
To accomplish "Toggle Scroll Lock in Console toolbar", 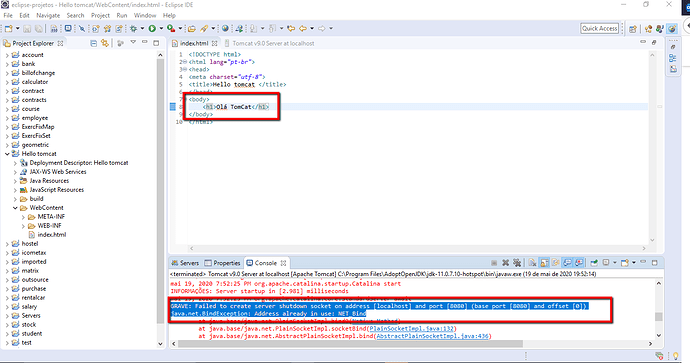I will [x=544, y=263].
